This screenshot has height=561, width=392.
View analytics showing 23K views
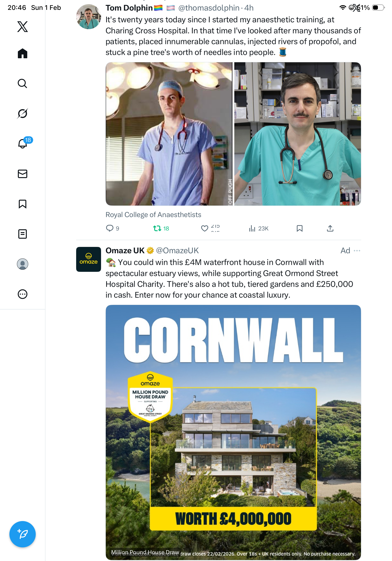click(259, 228)
